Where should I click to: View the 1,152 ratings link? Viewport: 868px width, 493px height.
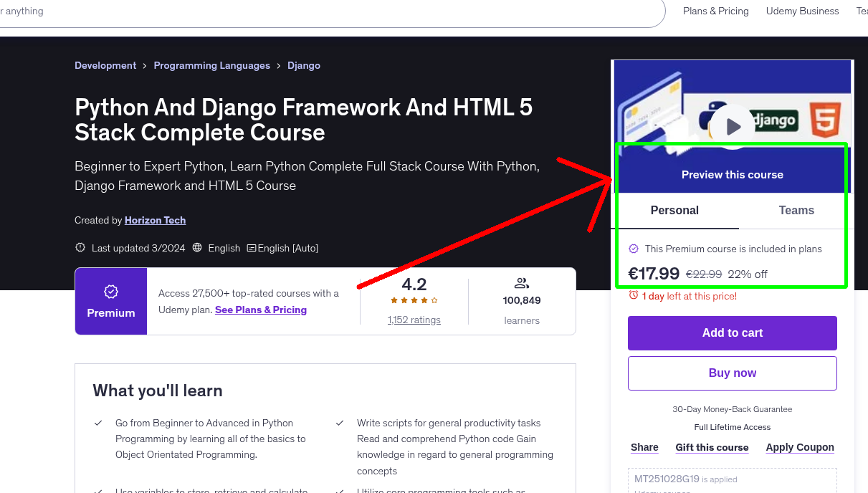tap(414, 320)
